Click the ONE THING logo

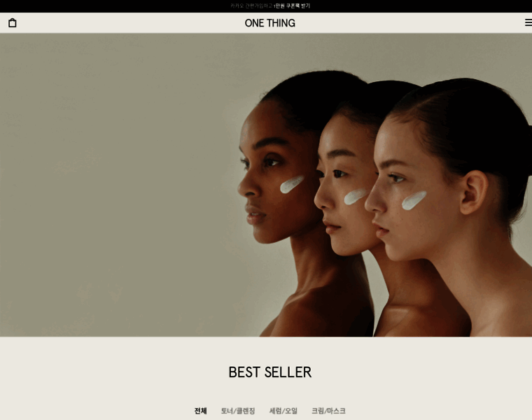(x=269, y=23)
